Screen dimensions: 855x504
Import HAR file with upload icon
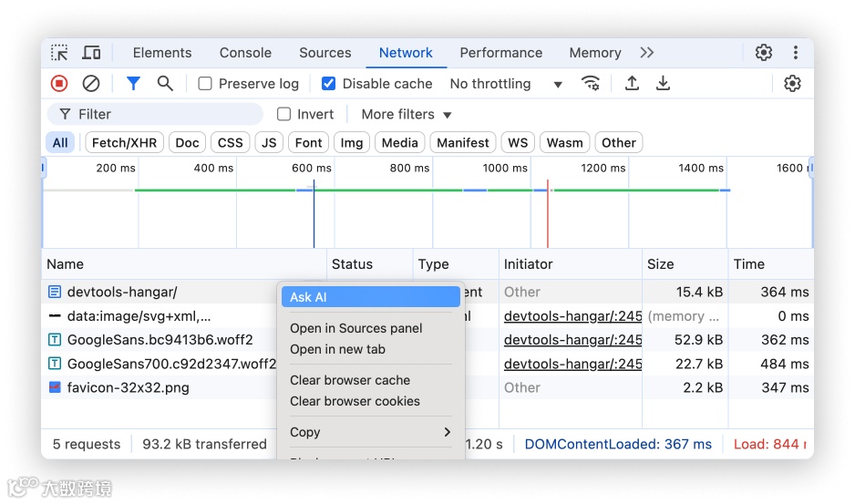(x=632, y=84)
